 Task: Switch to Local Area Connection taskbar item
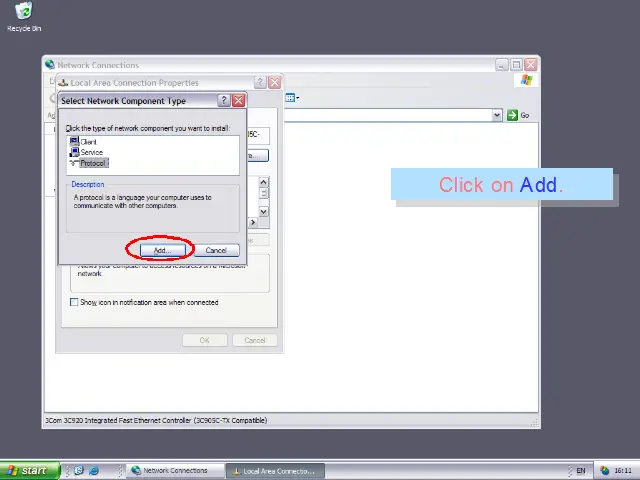click(x=272, y=470)
